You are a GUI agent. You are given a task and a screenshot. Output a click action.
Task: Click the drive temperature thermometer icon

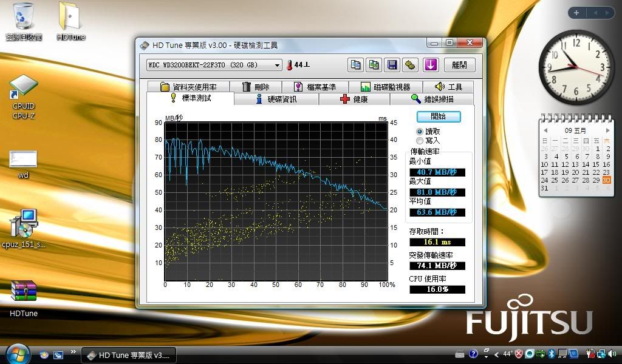pyautogui.click(x=289, y=65)
